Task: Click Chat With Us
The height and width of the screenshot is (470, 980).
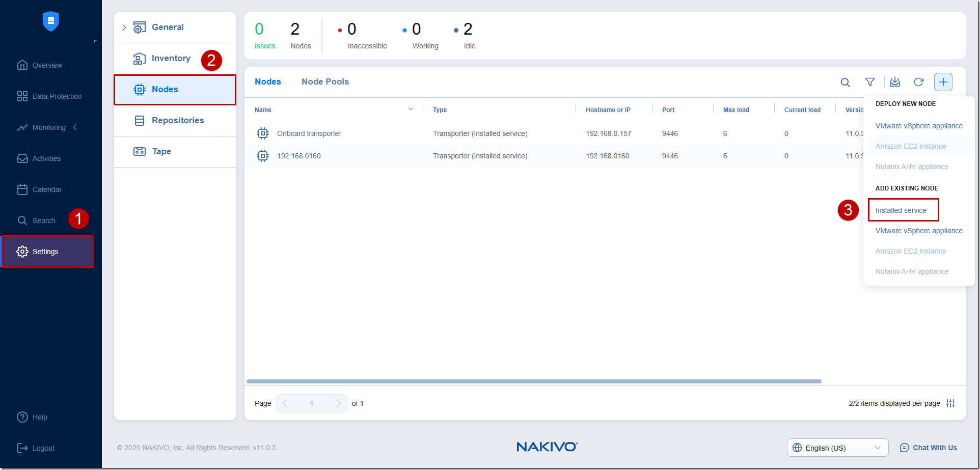Action: click(928, 448)
